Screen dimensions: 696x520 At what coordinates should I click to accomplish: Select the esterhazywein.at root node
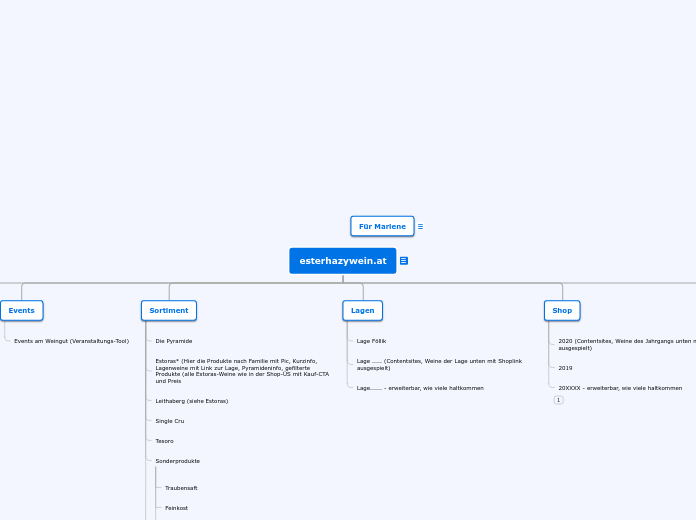tap(343, 261)
